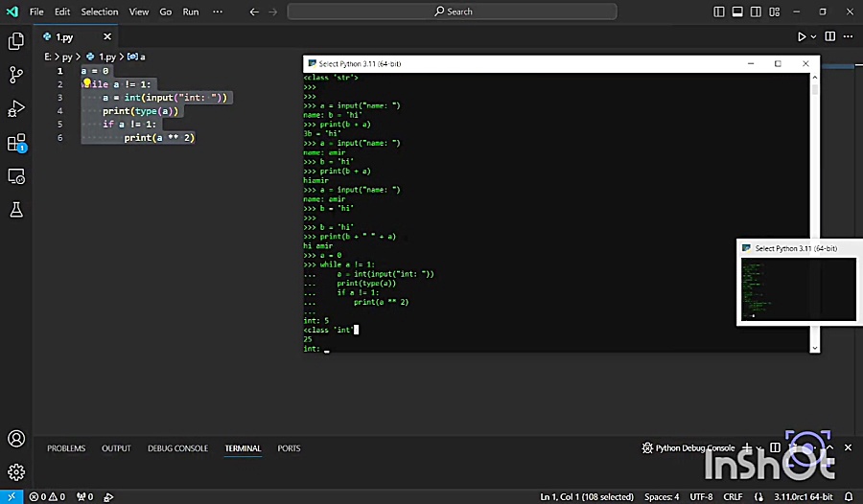Open the Extensions view with update badge

tap(16, 143)
